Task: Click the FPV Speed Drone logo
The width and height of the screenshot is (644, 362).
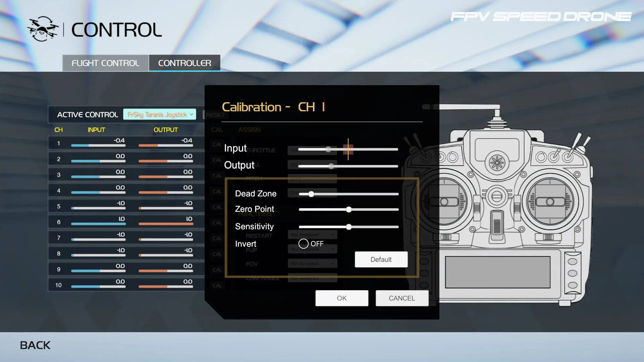Action: coord(540,16)
